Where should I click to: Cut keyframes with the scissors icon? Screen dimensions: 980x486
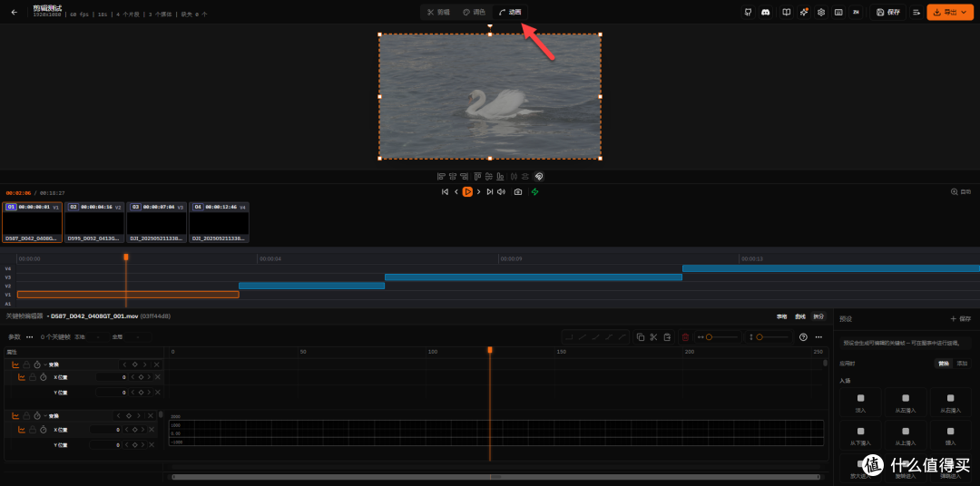tap(653, 336)
